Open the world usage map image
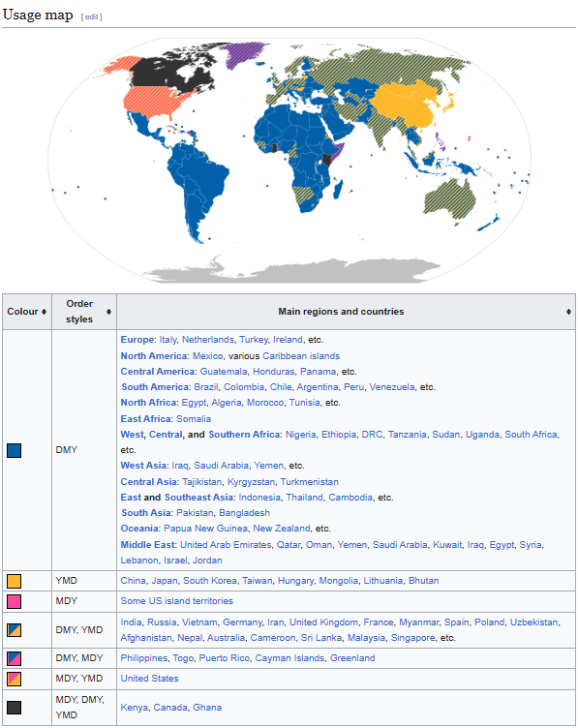578x728 pixels. pos(289,160)
